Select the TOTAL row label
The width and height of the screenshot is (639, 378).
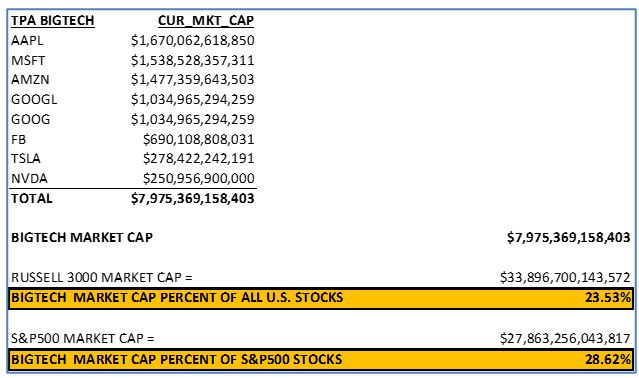pos(32,198)
